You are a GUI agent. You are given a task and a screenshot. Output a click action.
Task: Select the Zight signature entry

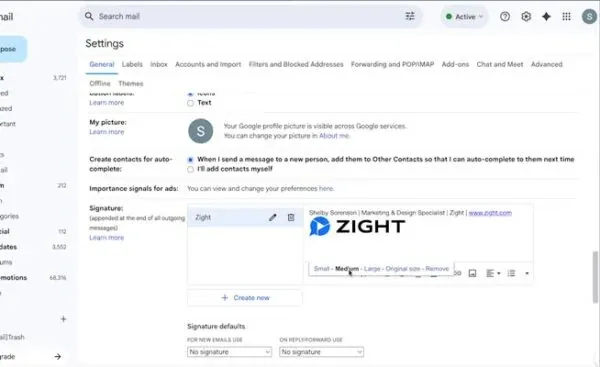[245, 217]
